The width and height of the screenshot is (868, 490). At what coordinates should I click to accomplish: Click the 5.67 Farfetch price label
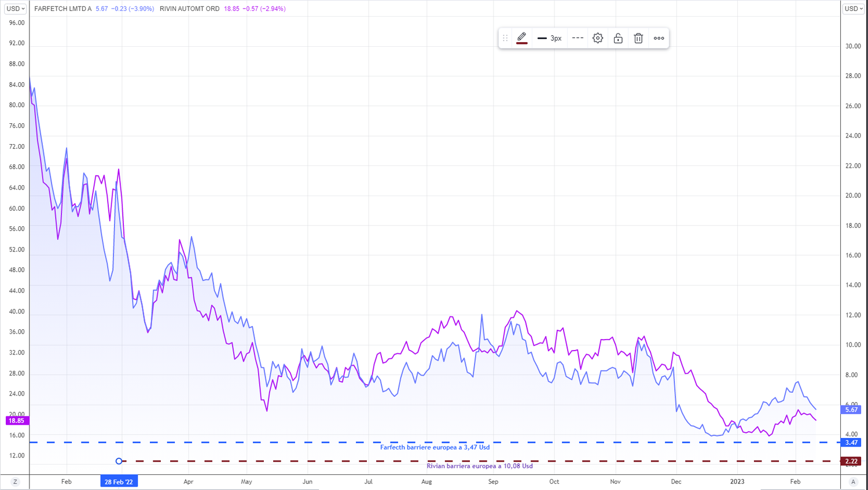(851, 410)
